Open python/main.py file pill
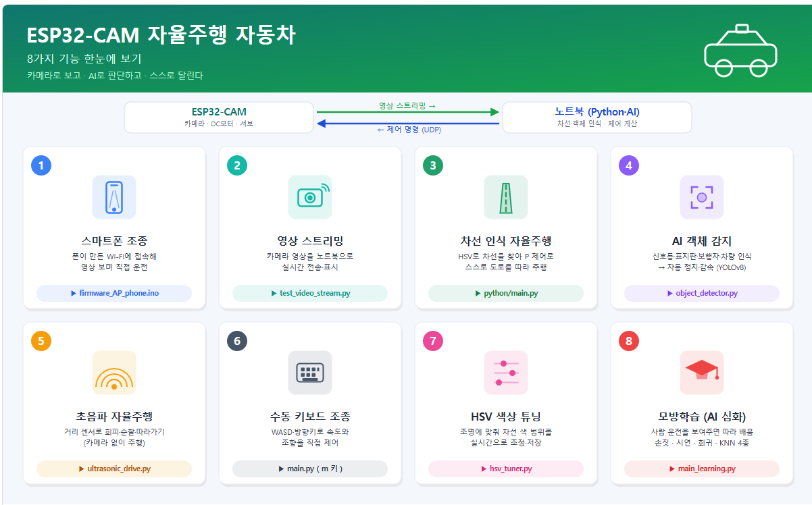The height and width of the screenshot is (505, 812). point(506,293)
